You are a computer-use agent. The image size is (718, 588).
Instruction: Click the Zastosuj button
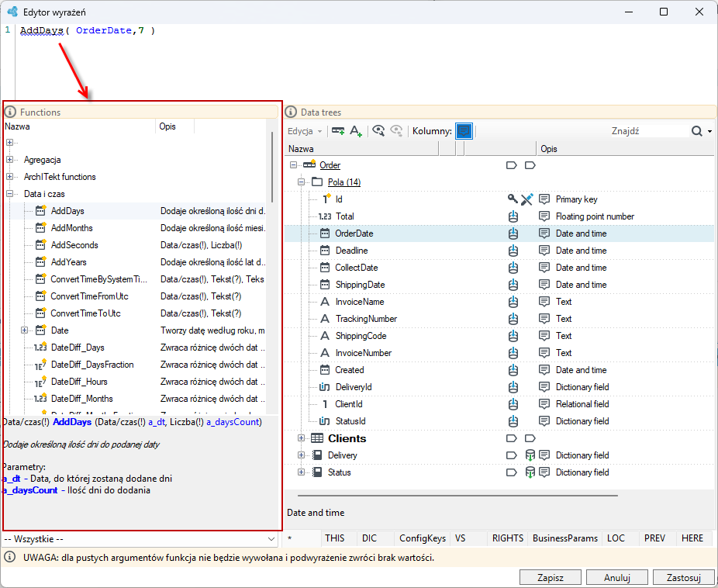coord(683,577)
